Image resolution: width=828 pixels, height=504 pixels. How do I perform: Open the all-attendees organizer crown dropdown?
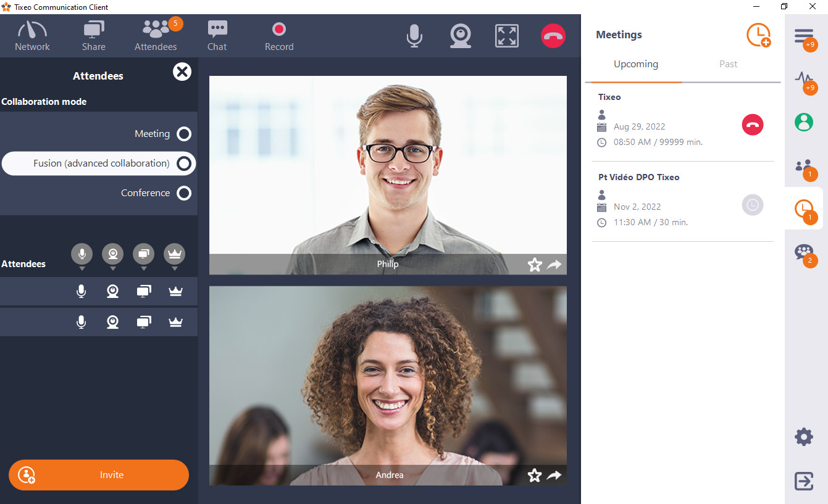174,256
